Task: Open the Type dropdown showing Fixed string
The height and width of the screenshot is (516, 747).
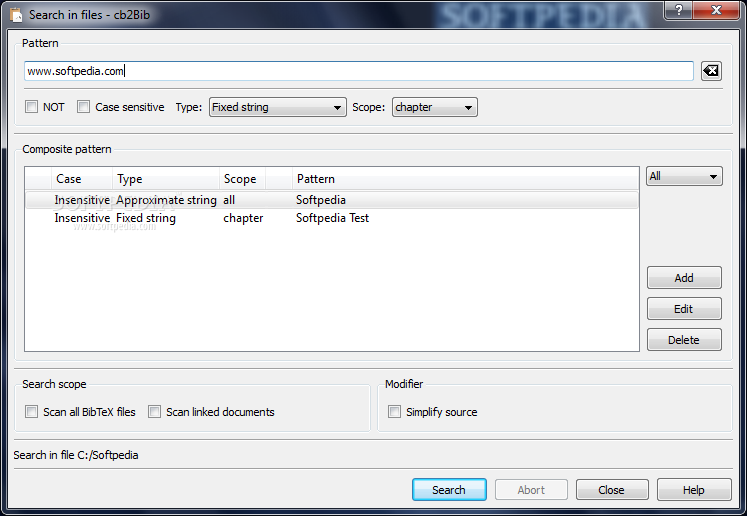Action: [278, 107]
